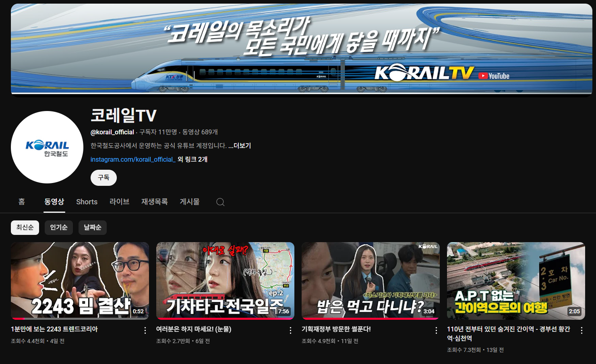Go to the 게시물 tab
Viewport: 596px width, 364px height.
[190, 202]
